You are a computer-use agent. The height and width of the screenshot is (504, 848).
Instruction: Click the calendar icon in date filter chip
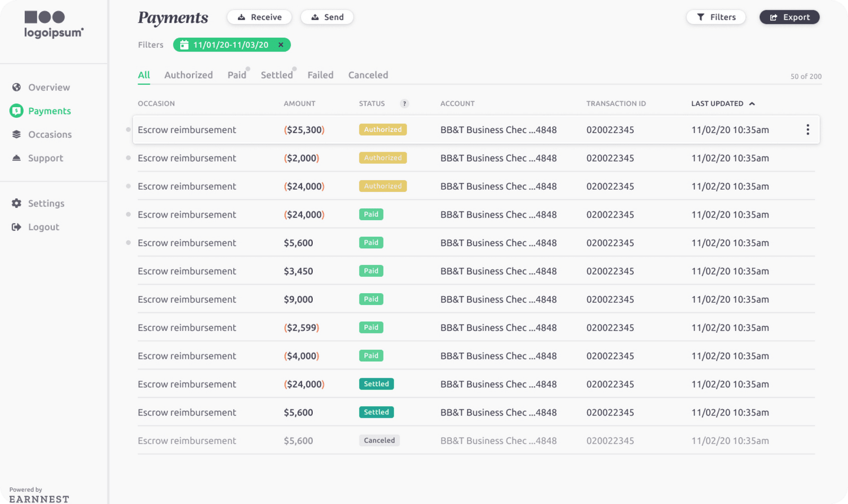184,45
